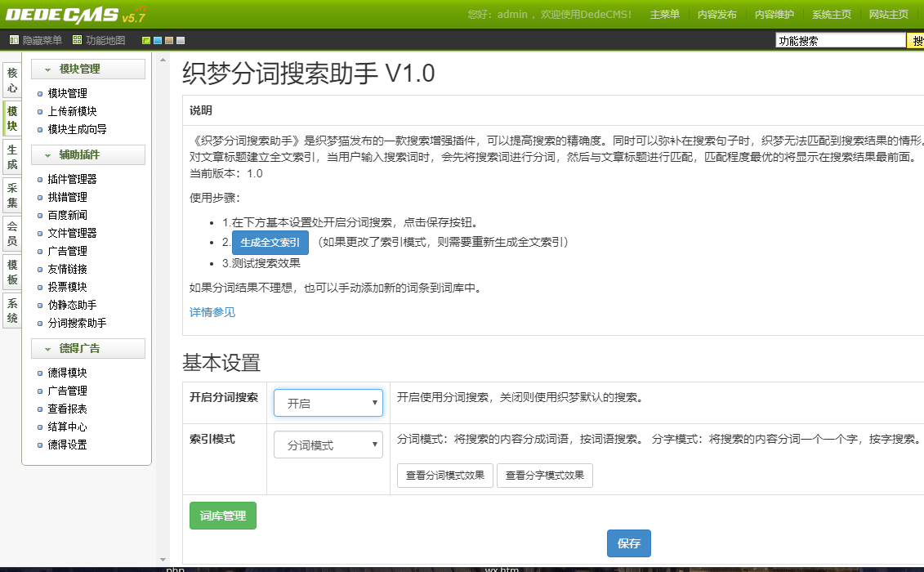Switch to the 系统 side tab
Viewport: 924px width, 572px height.
pyautogui.click(x=12, y=311)
